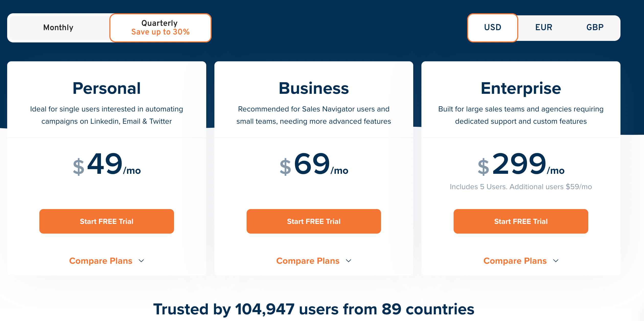The image size is (644, 321).
Task: Select USD as the currency
Action: point(492,28)
